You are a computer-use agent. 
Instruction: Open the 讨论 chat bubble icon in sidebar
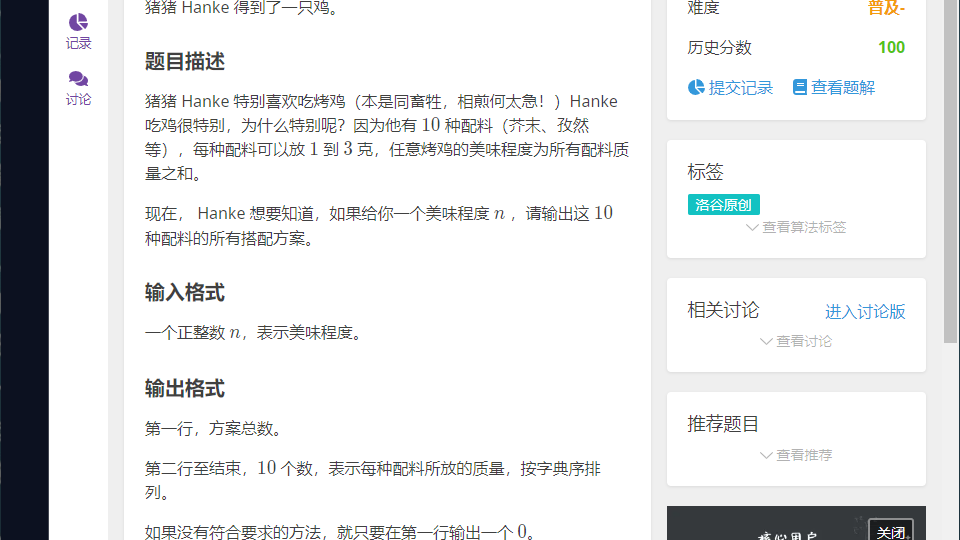[78, 78]
